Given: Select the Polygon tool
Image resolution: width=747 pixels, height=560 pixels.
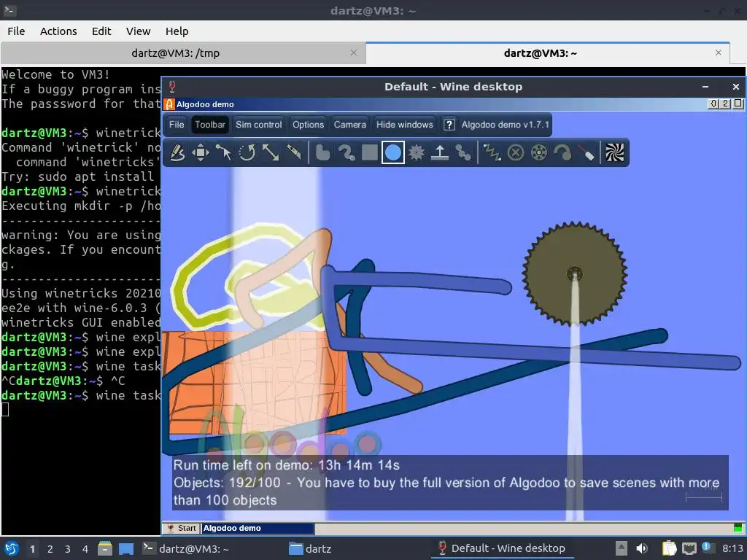Looking at the screenshot, I should tap(322, 153).
